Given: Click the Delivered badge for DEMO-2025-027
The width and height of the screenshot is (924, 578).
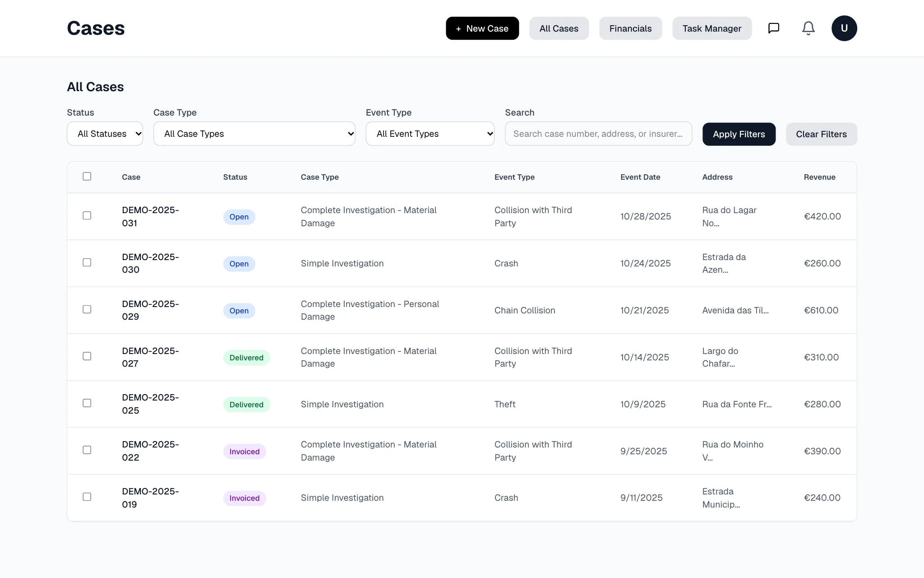Looking at the screenshot, I should point(246,358).
